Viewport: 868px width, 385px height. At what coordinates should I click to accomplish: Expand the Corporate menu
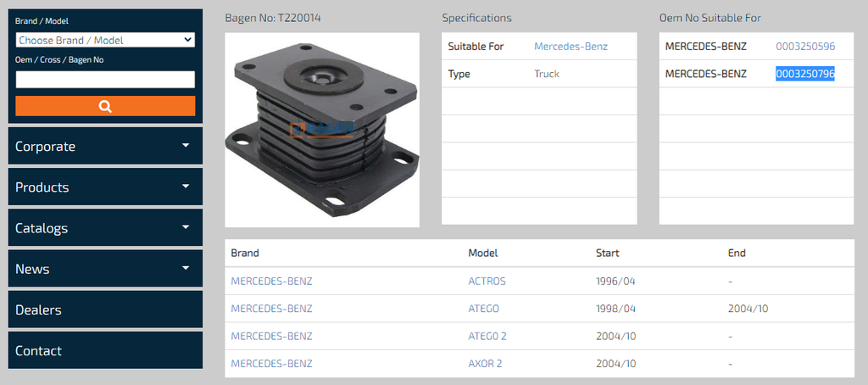[105, 146]
